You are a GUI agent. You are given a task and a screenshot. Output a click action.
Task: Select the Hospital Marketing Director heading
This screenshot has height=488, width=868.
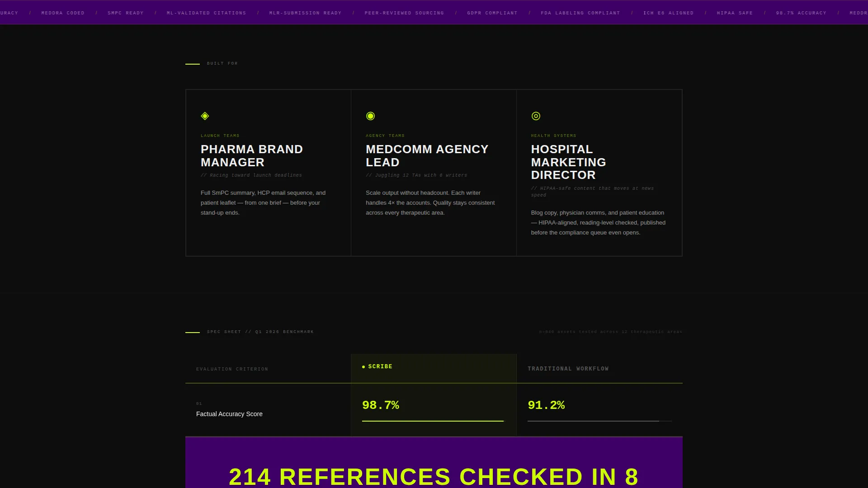(568, 162)
